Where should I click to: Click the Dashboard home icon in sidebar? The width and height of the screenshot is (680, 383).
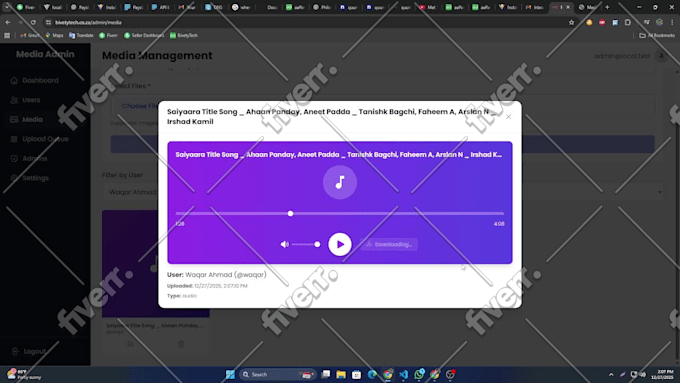tap(14, 81)
